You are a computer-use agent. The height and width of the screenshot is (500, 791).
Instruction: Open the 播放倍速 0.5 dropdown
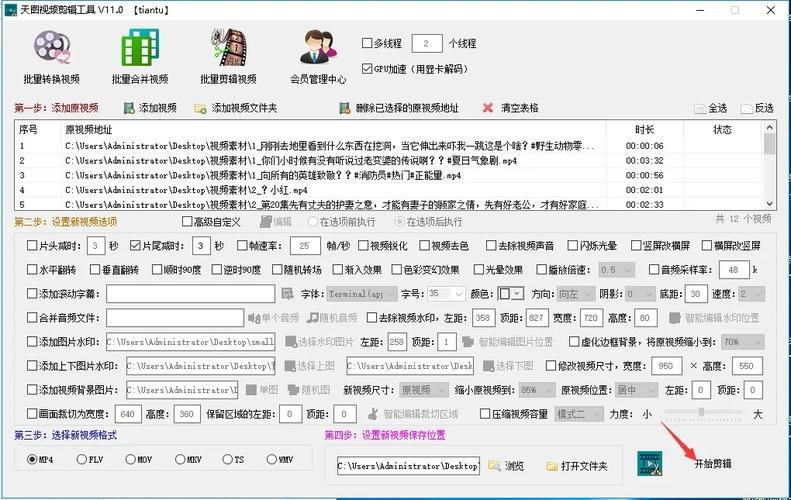coord(616,270)
